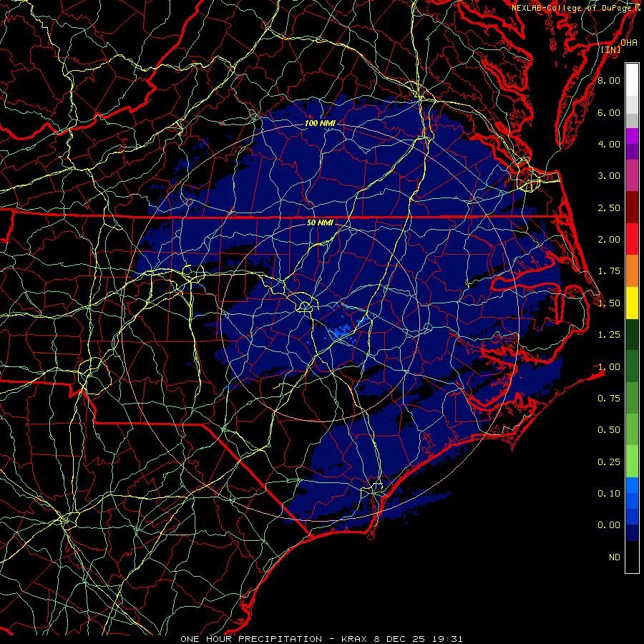Select the 2.00 legend value label
Image resolution: width=644 pixels, height=644 pixels.
coord(609,240)
